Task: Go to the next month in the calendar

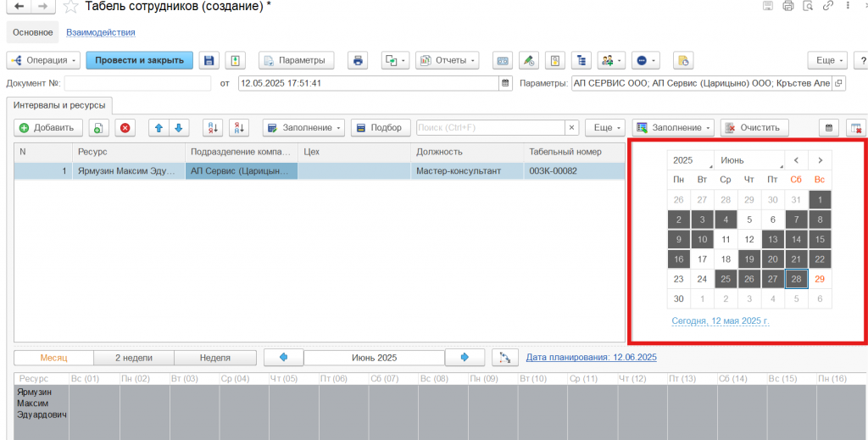Action: point(820,159)
